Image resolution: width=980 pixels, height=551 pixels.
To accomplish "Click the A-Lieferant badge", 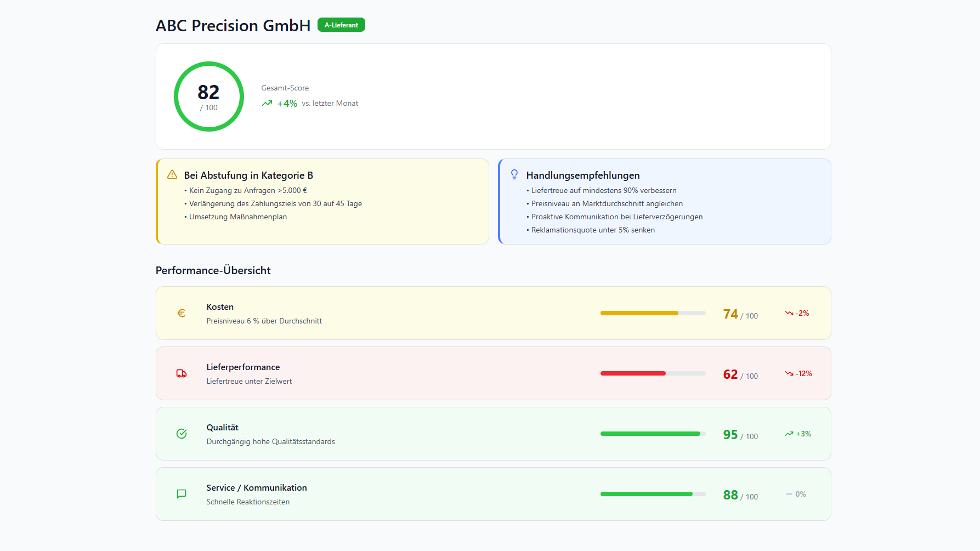I will click(x=341, y=25).
